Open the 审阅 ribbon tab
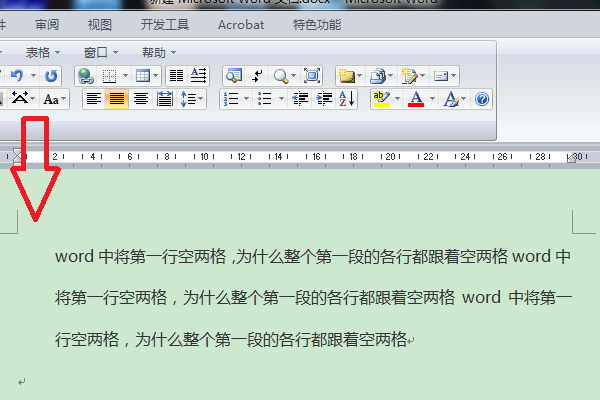 click(x=47, y=25)
